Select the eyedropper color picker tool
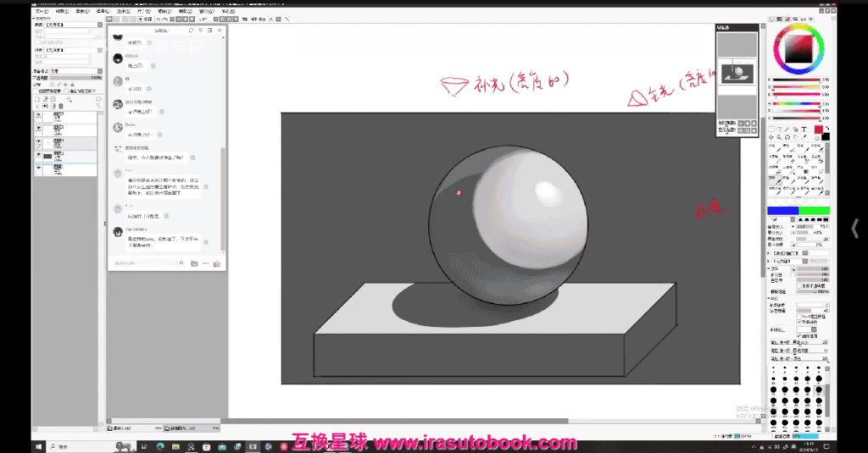 [x=804, y=136]
